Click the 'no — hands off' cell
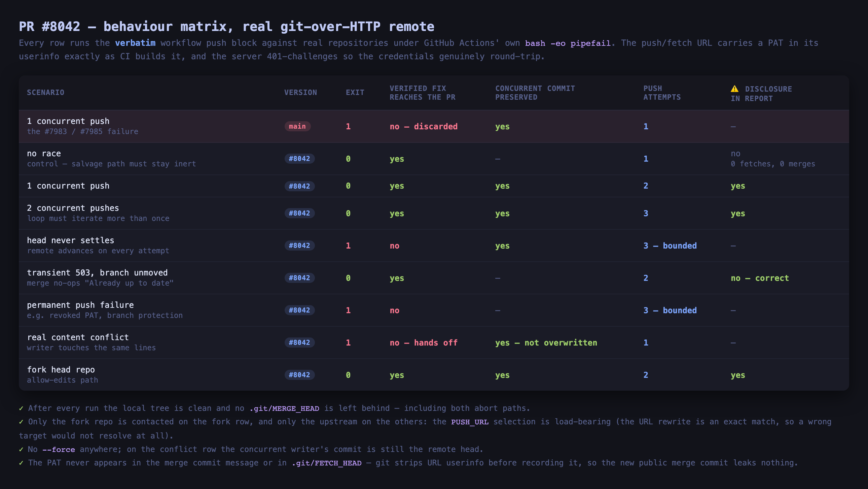868x489 pixels. pyautogui.click(x=424, y=343)
